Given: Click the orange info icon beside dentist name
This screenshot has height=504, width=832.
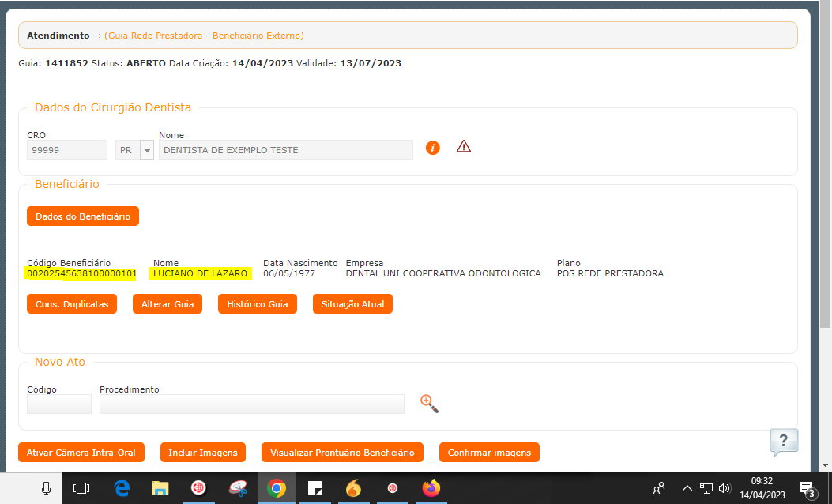Looking at the screenshot, I should coord(432,148).
